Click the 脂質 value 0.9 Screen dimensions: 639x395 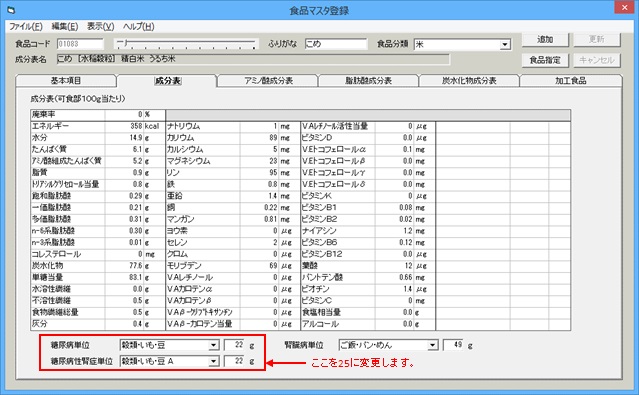click(124, 173)
